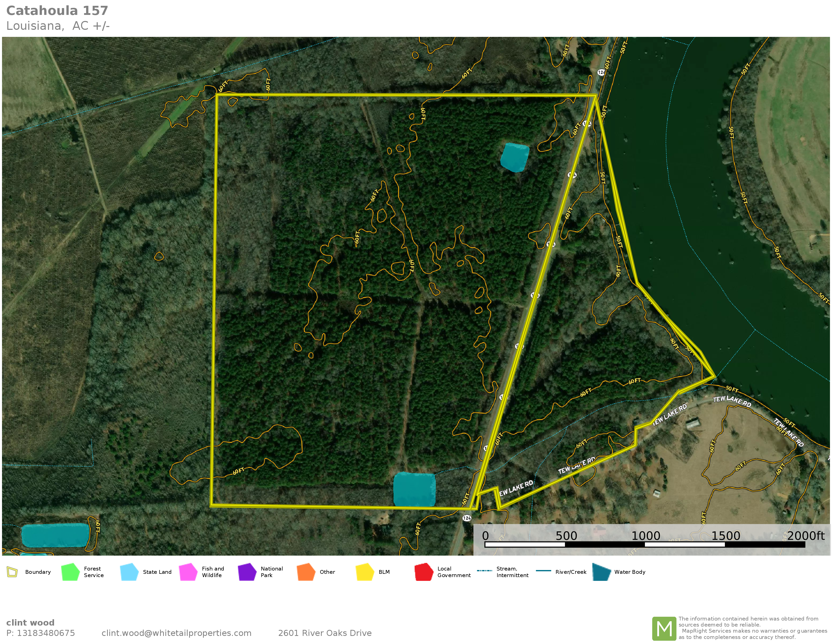Click the green Forest Service legend swatch

pos(70,572)
